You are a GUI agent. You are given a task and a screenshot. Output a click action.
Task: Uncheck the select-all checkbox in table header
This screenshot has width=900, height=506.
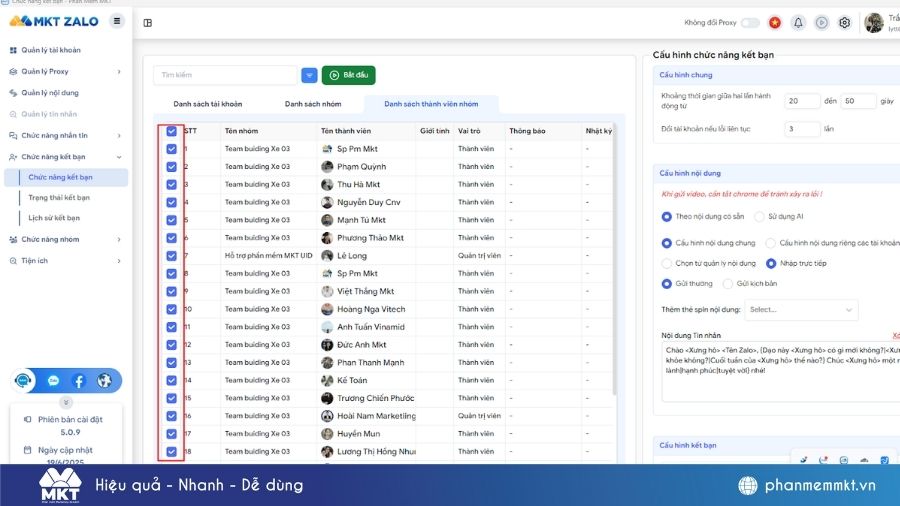pos(172,131)
